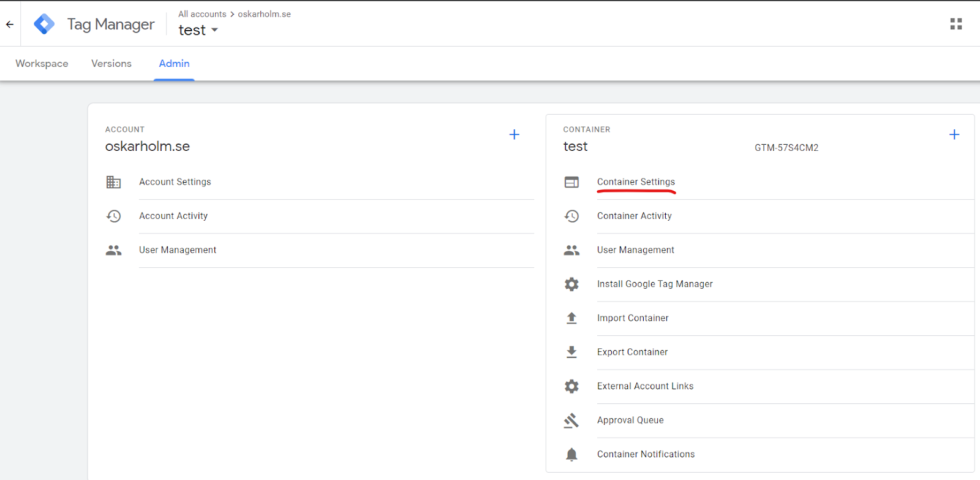Image resolution: width=980 pixels, height=480 pixels.
Task: Open User Management under test container
Action: coord(636,250)
